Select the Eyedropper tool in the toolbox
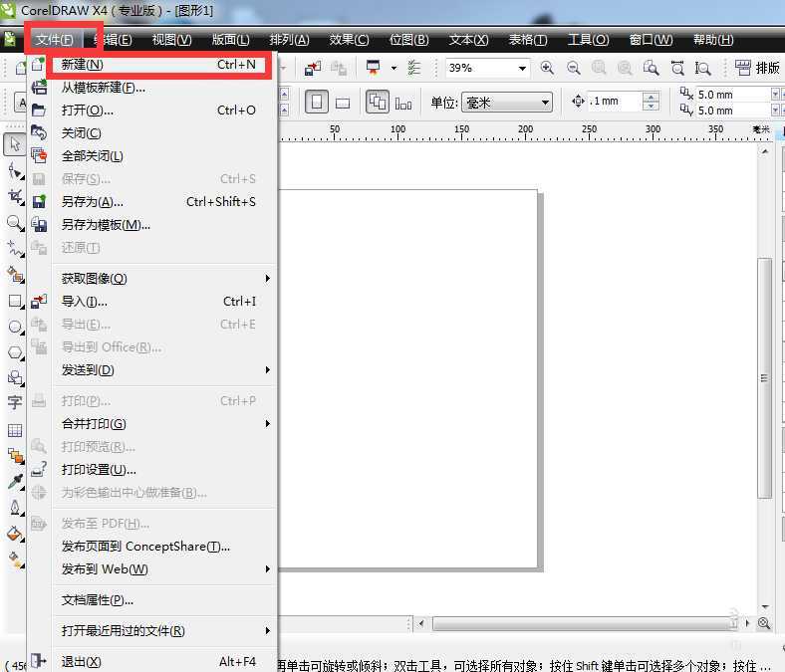Screen dimensions: 785x672 tap(15, 482)
